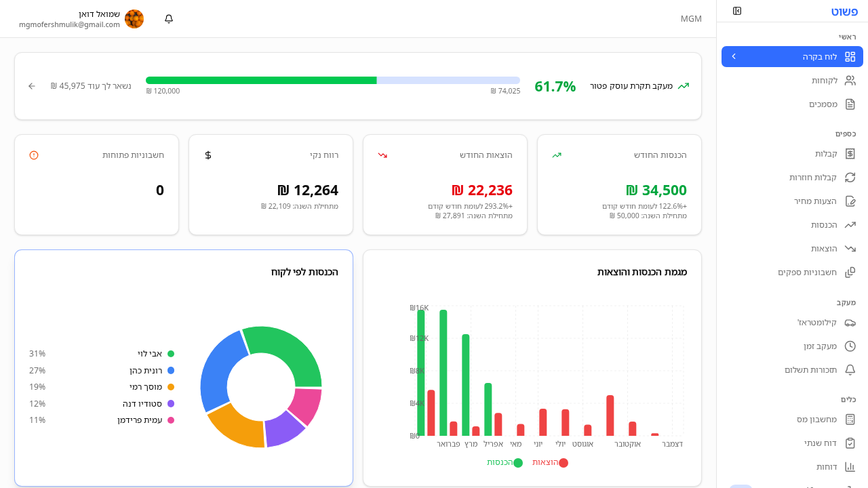
Task: Click the arrow on the ceiling tracker card
Action: (x=32, y=86)
